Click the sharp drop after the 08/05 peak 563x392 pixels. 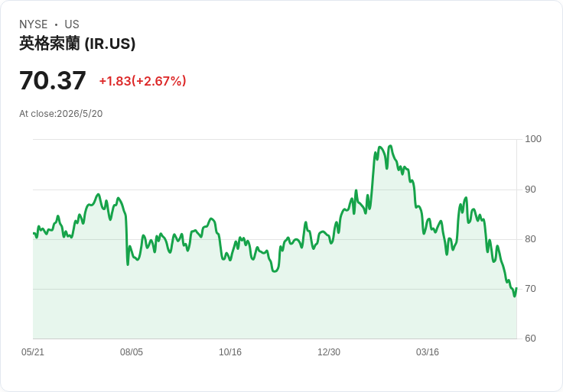point(127,240)
